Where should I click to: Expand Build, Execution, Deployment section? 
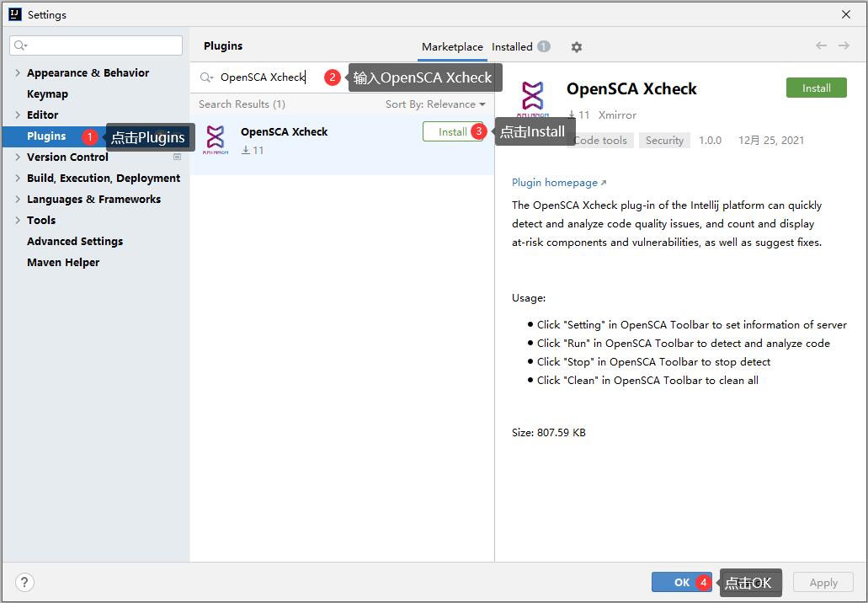click(18, 178)
